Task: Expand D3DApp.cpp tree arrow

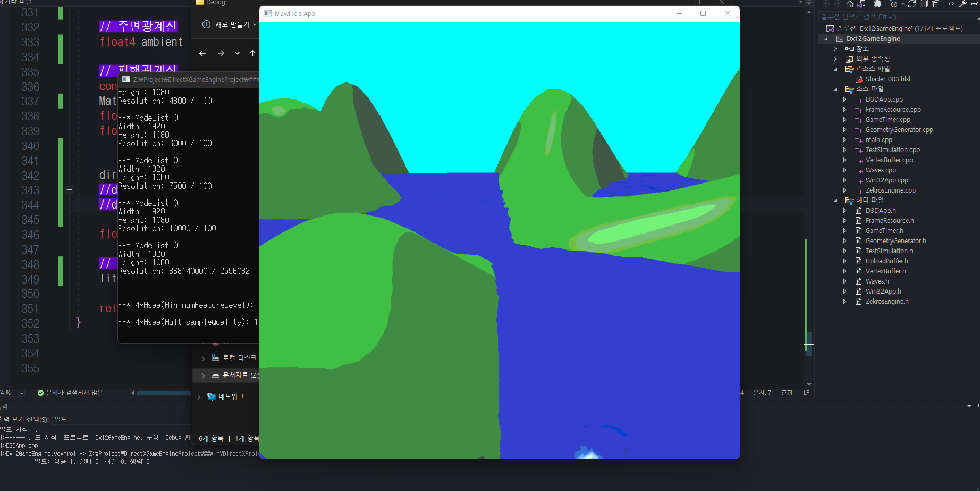Action: coord(844,99)
